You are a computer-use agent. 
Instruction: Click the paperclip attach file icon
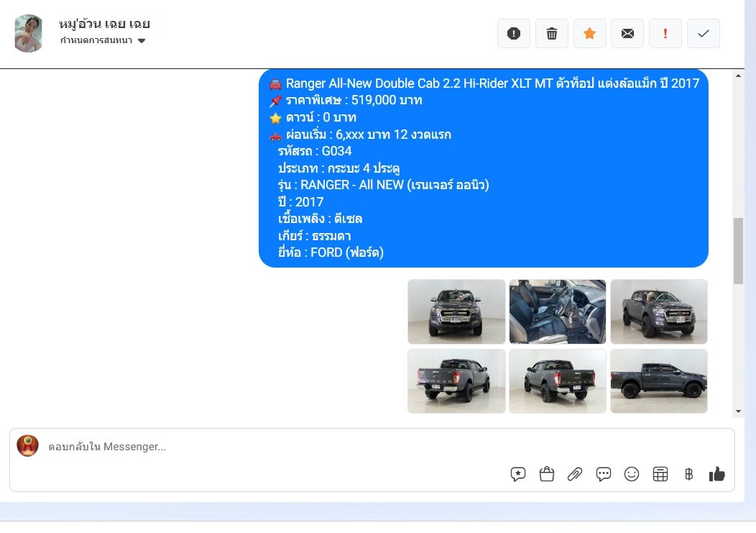[575, 474]
